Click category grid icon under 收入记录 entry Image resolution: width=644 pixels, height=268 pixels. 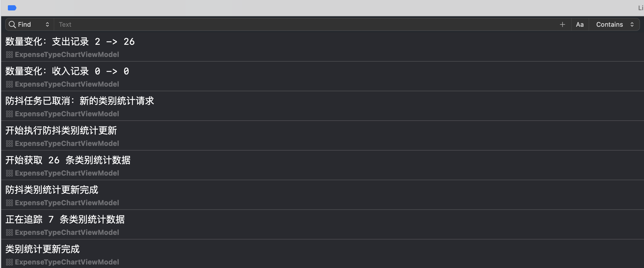click(x=9, y=84)
